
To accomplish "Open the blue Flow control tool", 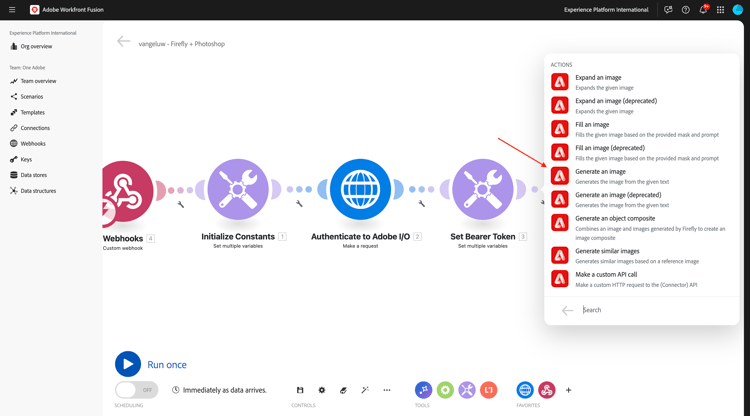I will 423,390.
